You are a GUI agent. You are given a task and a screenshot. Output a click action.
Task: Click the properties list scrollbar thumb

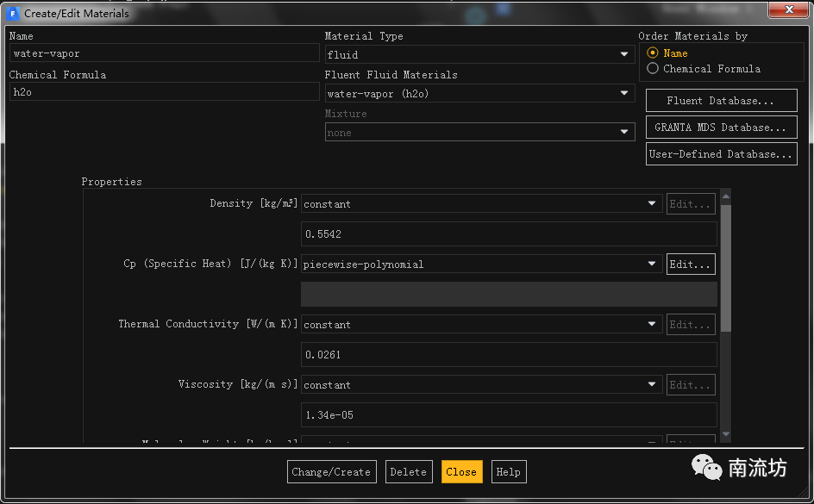tap(726, 268)
